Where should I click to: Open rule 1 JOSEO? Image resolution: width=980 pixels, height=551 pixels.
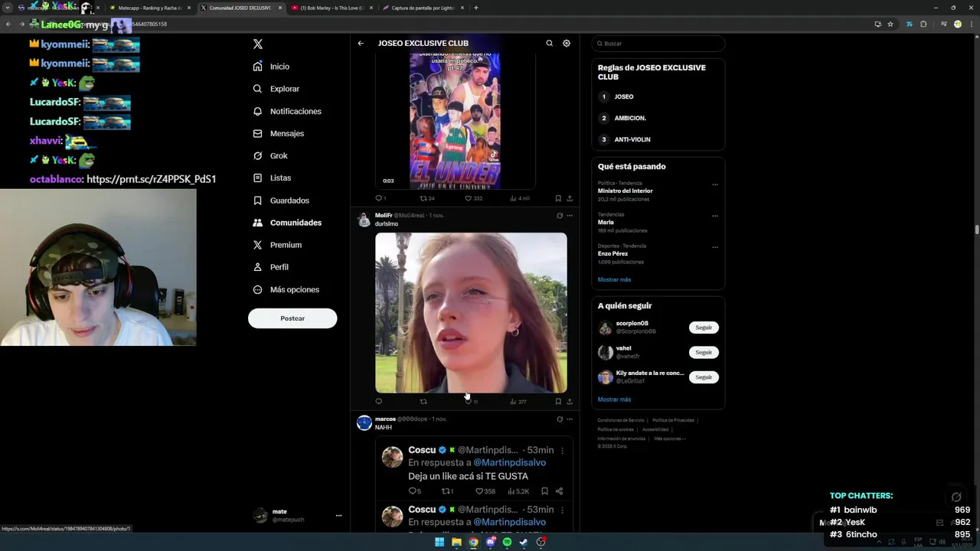click(658, 97)
